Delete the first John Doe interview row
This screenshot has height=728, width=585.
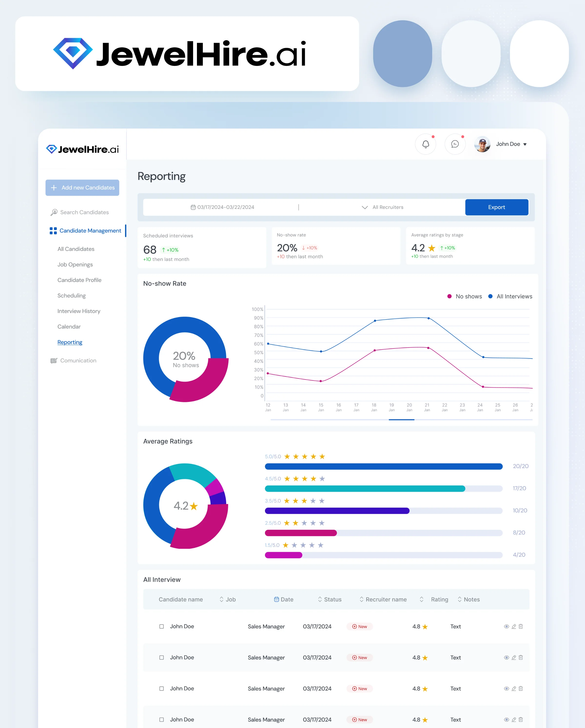pyautogui.click(x=520, y=626)
